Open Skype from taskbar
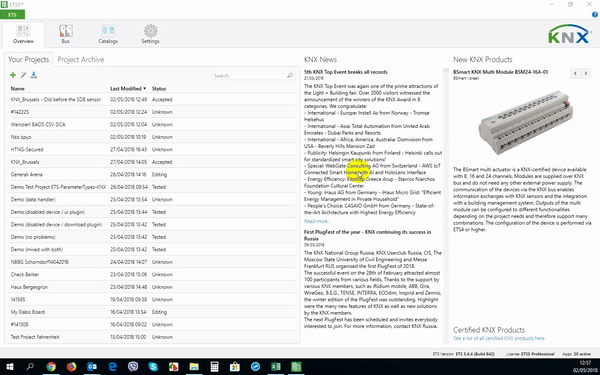600x375 pixels. (x=153, y=367)
